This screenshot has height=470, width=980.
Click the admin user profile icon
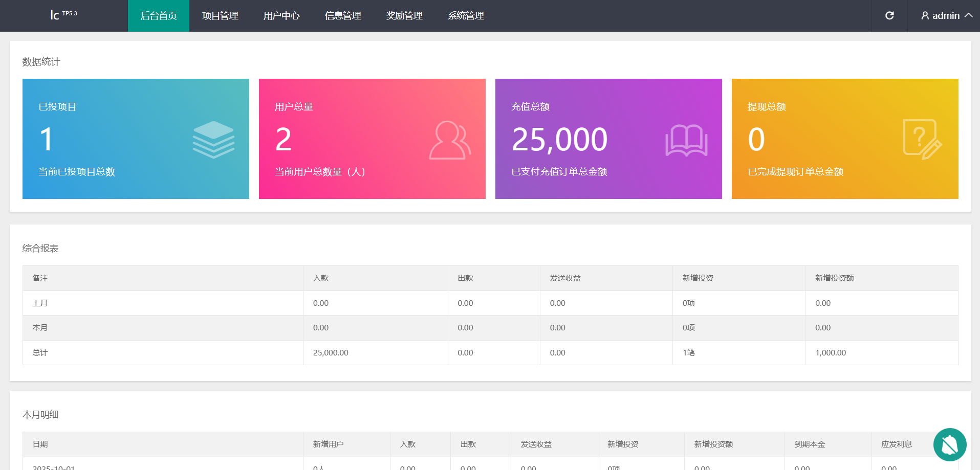[925, 16]
